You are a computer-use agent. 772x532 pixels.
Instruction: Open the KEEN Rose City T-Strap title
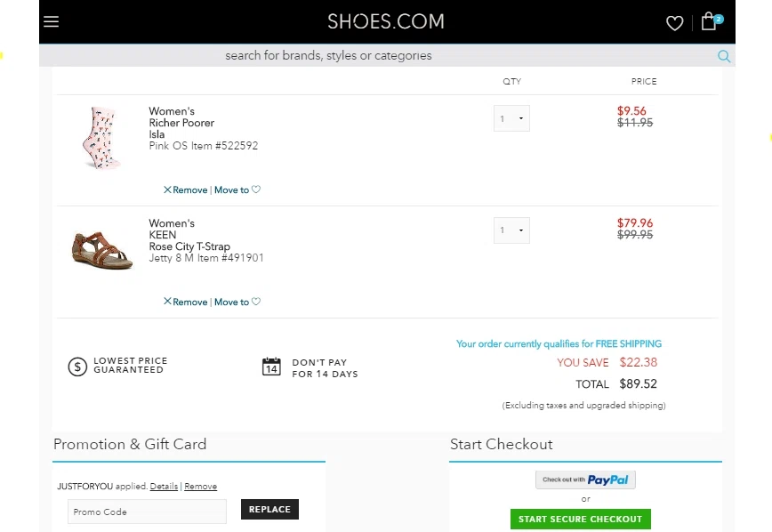[x=189, y=235]
